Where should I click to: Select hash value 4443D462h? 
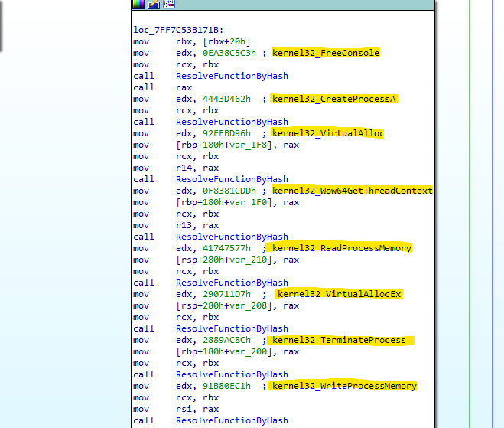click(226, 99)
